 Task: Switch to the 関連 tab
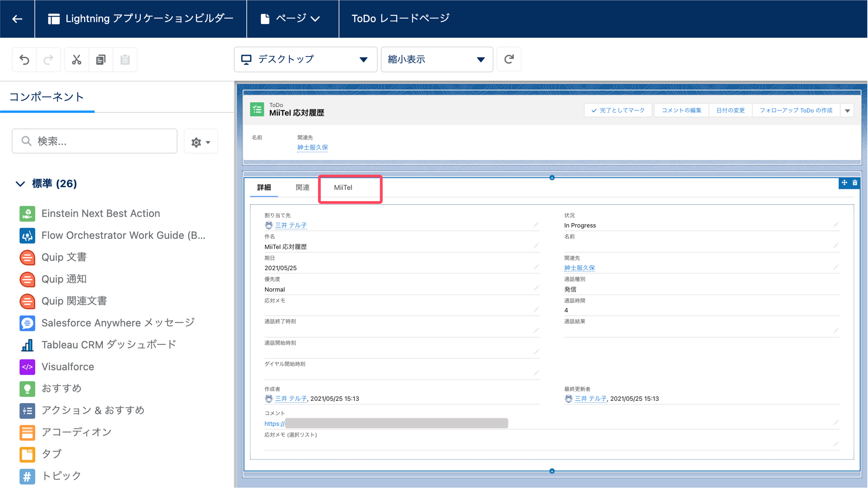(302, 188)
